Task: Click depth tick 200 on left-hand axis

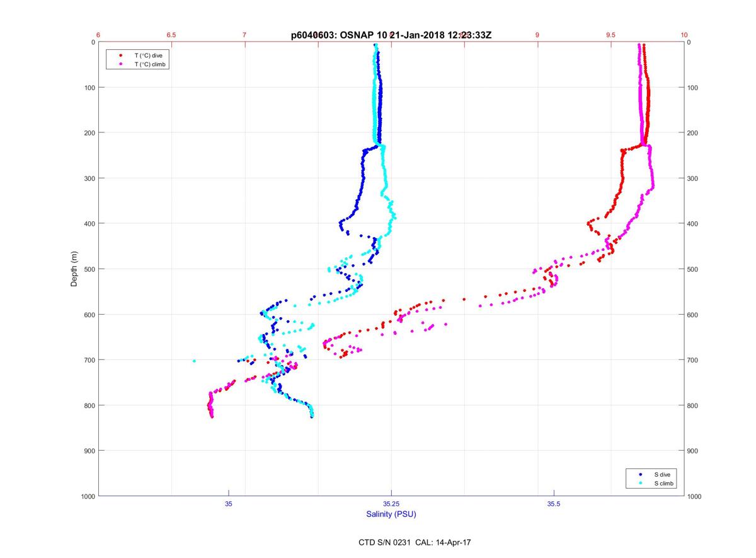Action: point(89,133)
